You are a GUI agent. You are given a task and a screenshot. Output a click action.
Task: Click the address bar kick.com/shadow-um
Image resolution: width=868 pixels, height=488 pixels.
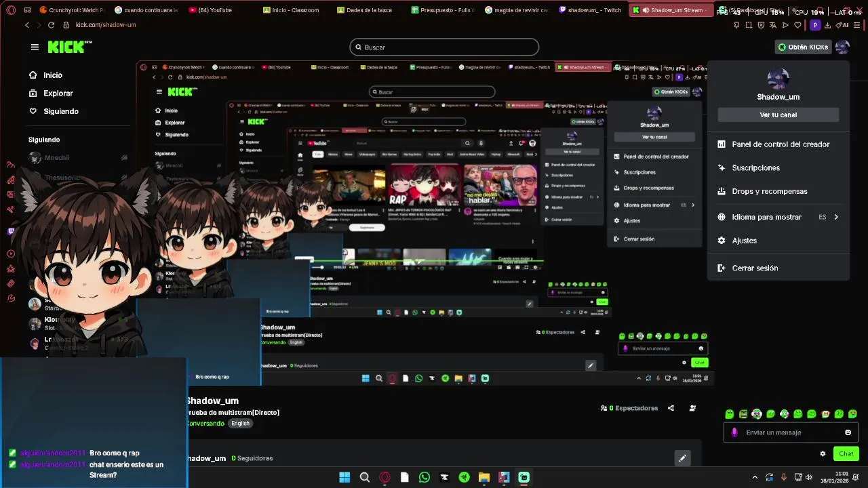(106, 24)
